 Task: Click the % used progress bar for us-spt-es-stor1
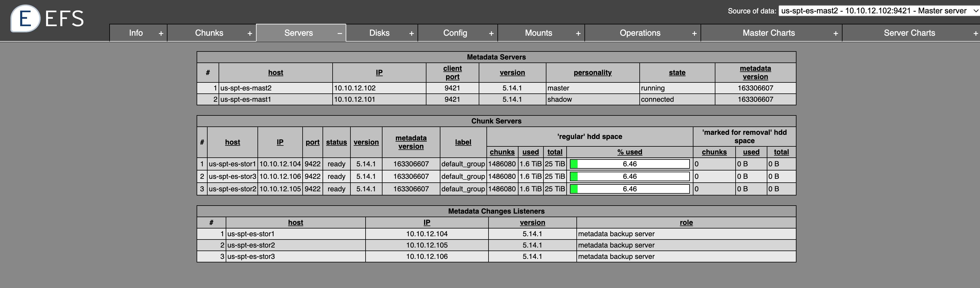tap(630, 164)
